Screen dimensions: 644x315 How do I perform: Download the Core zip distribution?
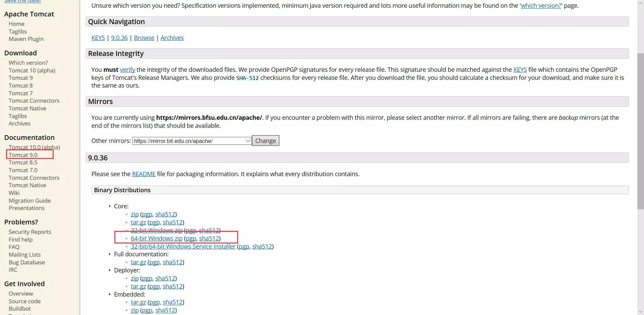point(135,214)
